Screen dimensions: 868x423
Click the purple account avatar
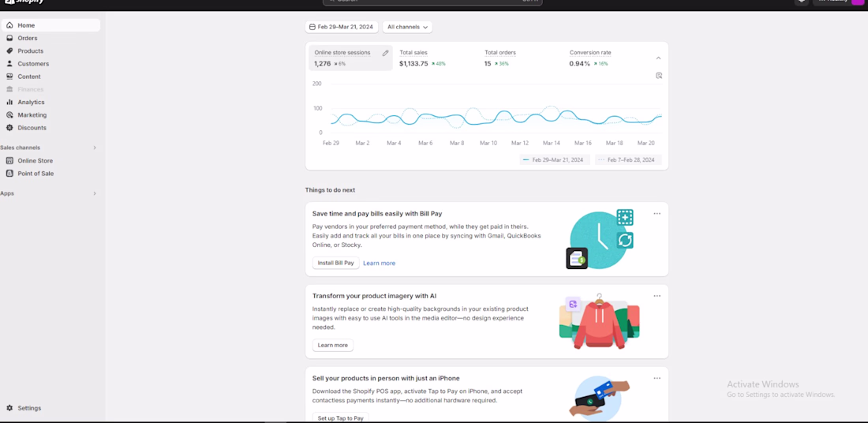click(858, 2)
